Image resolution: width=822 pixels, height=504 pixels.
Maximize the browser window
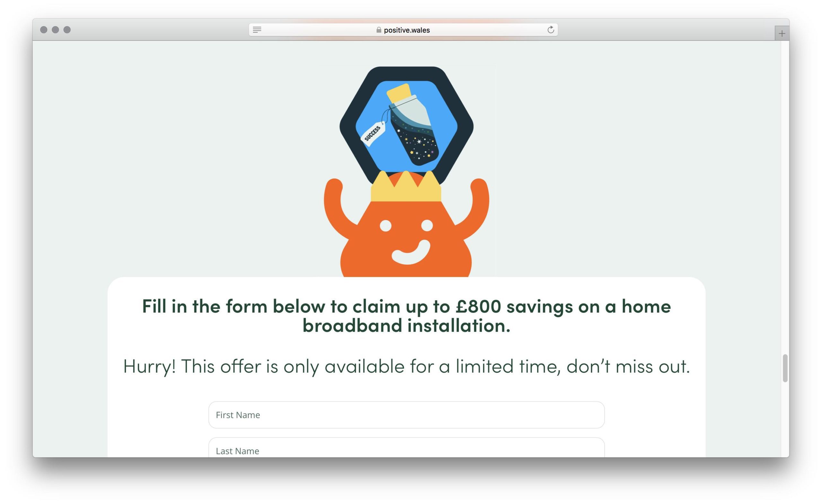point(67,30)
